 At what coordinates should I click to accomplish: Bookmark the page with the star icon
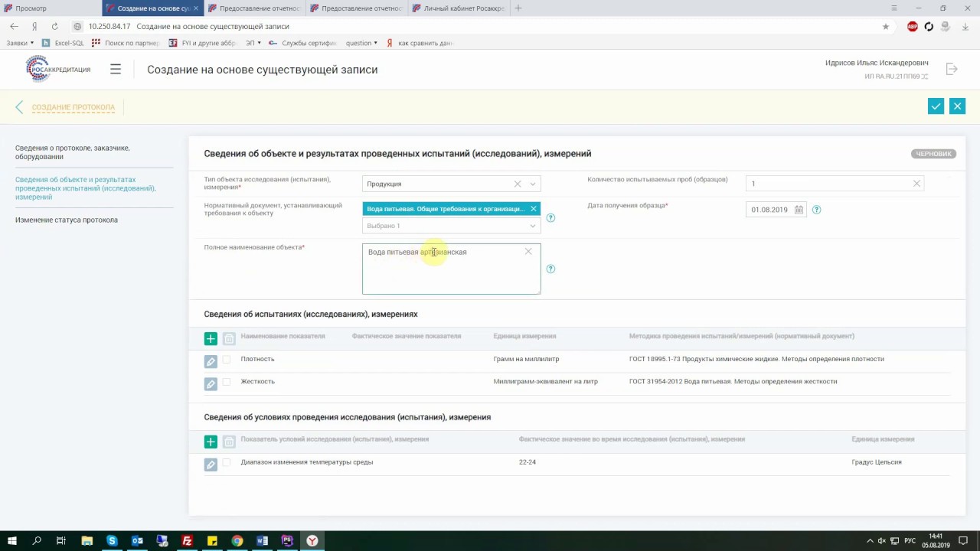[886, 26]
